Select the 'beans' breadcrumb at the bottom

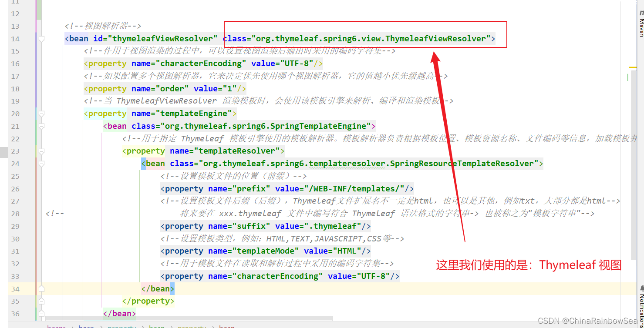(x=56, y=326)
